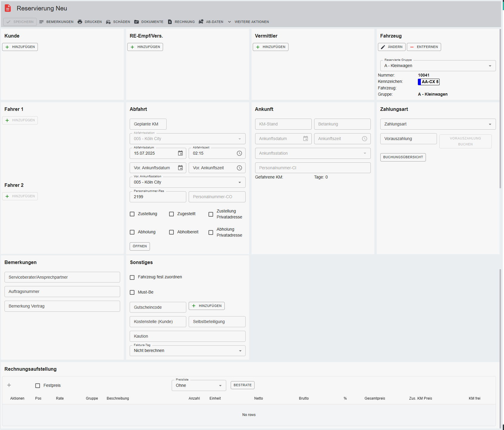Check the Festpreis option
Viewport: 504px width, 430px height.
pyautogui.click(x=38, y=386)
